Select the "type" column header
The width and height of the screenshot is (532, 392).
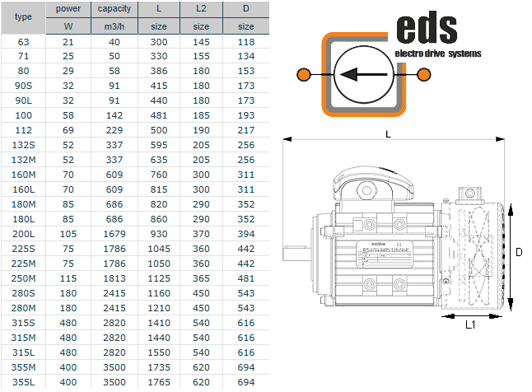pyautogui.click(x=24, y=16)
